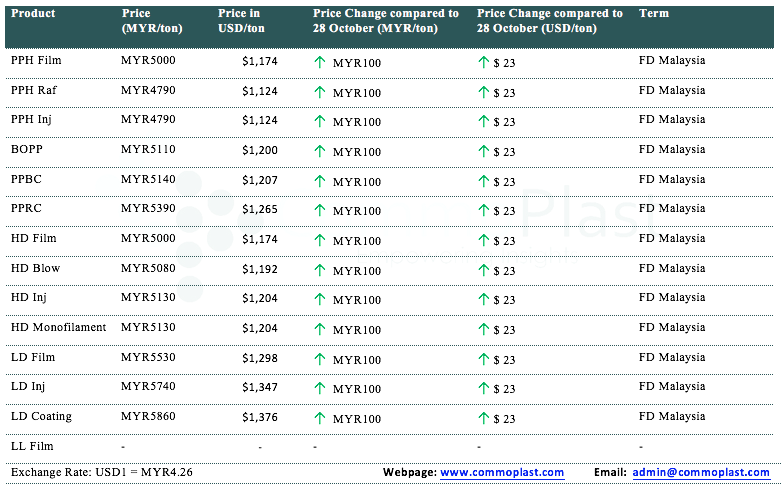Click the green MYR arrow in LD Film row
782x491 pixels.
320,359
